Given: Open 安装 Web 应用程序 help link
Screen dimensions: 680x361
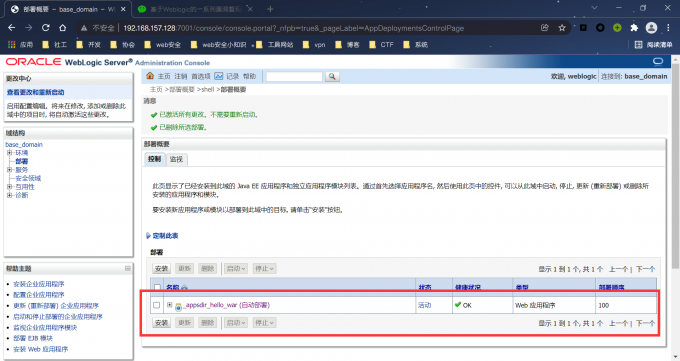Looking at the screenshot, I should point(40,349).
